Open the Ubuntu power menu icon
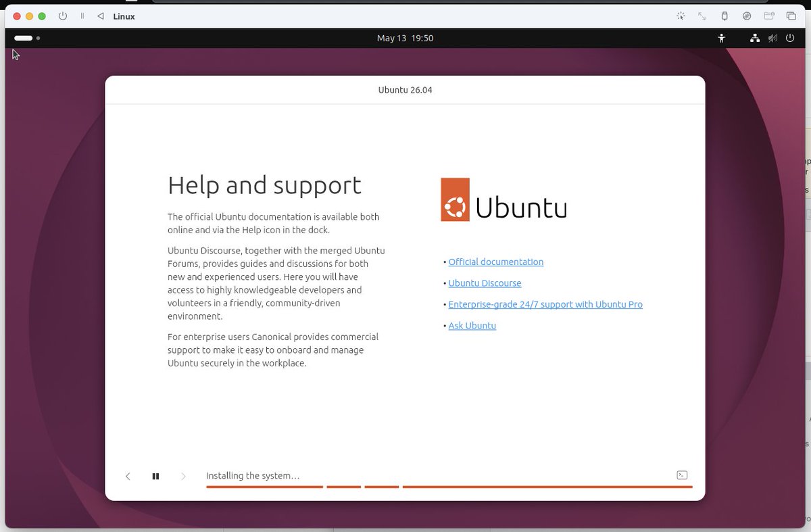811x532 pixels. coord(790,39)
